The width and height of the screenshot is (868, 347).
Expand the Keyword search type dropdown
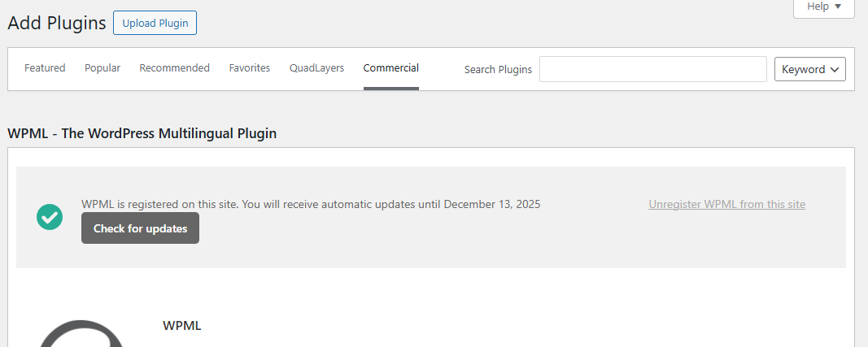(x=810, y=69)
